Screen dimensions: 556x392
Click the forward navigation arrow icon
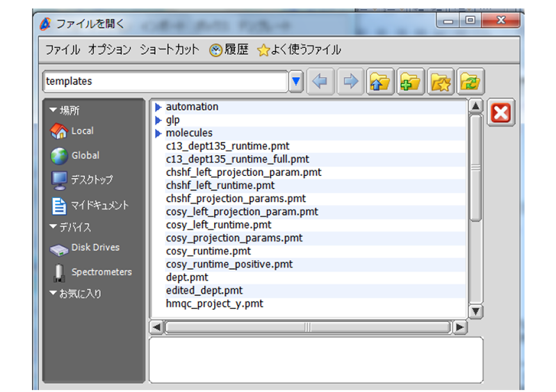[x=350, y=81]
